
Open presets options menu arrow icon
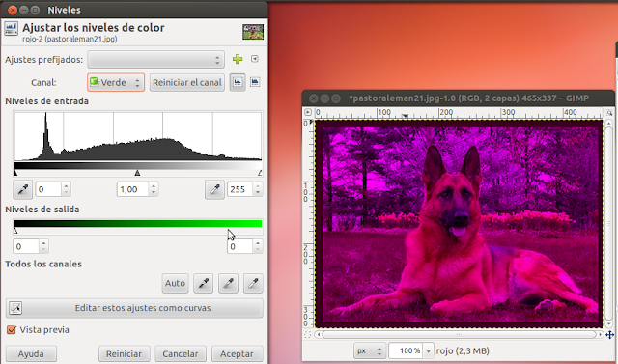click(255, 59)
